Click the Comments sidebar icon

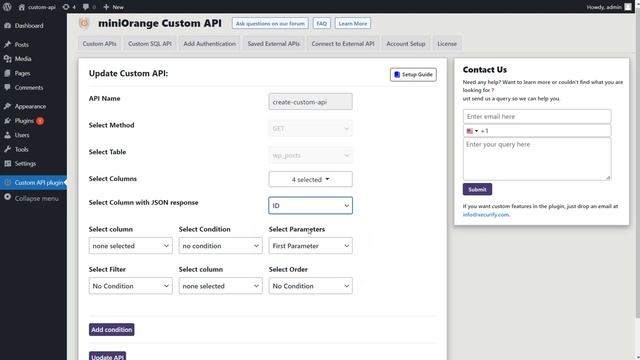(x=7, y=87)
